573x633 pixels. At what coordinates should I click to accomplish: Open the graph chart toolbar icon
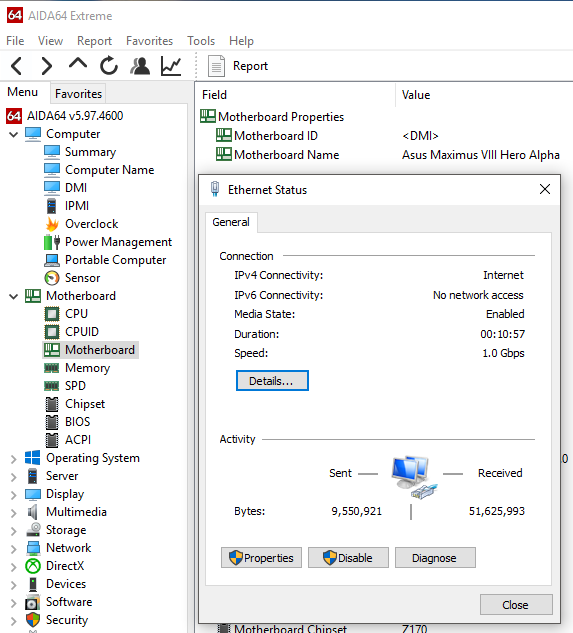(x=171, y=66)
